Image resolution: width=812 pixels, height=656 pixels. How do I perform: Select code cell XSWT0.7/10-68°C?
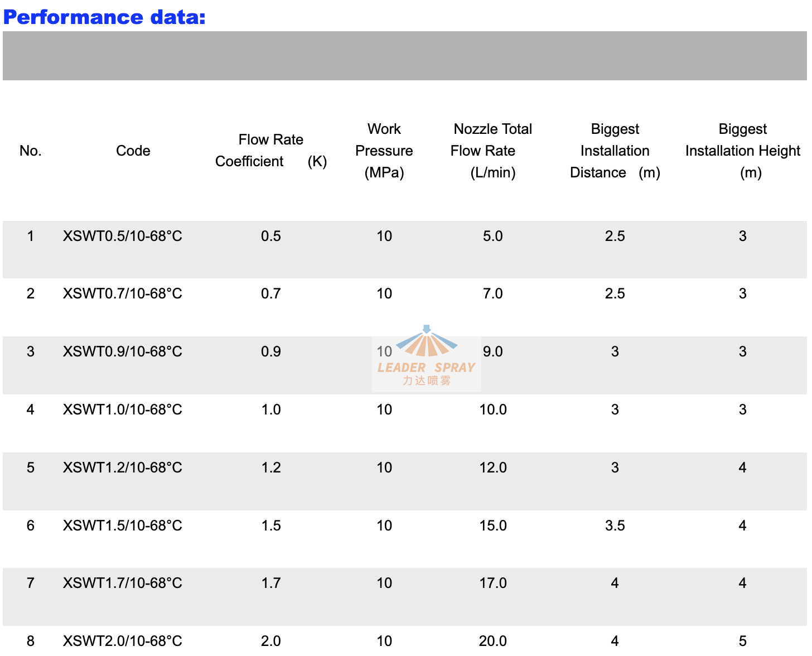tap(123, 293)
